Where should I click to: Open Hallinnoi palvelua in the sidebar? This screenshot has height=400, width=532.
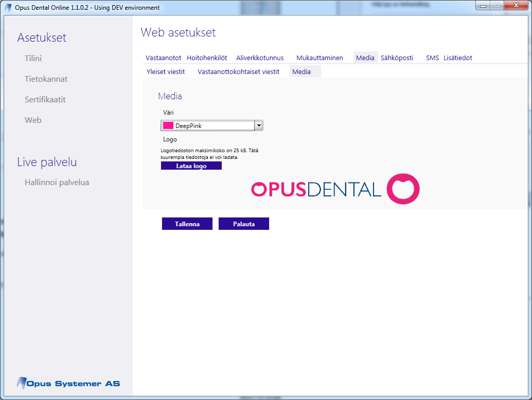pos(57,183)
